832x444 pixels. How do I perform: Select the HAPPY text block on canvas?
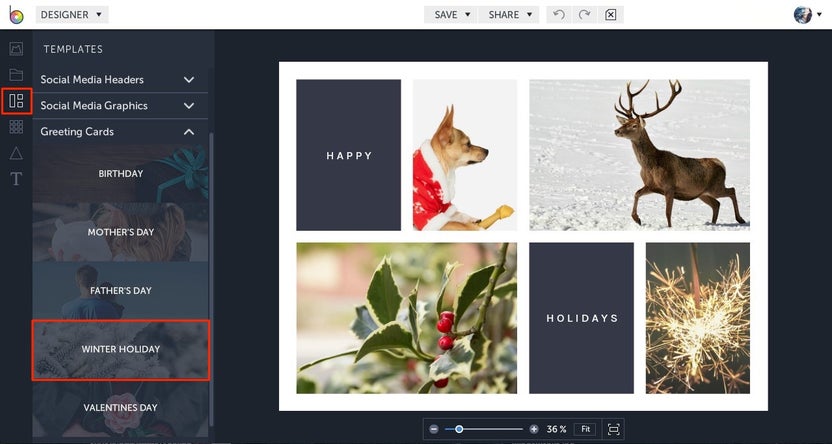349,155
